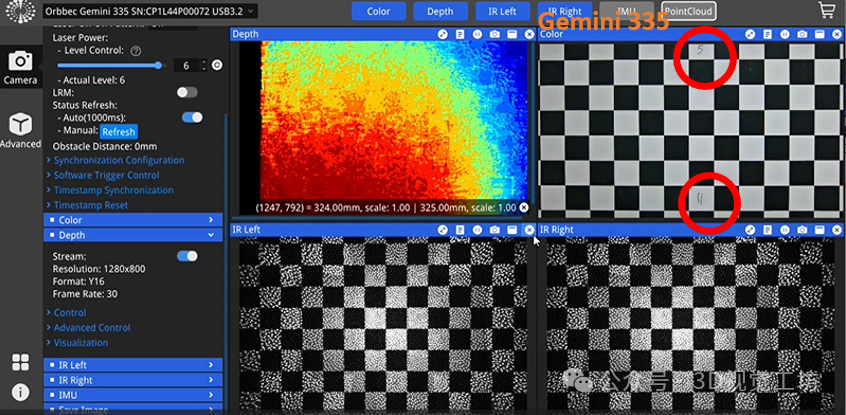Expand the IMU settings section
This screenshot has height=415, width=846.
point(133,396)
